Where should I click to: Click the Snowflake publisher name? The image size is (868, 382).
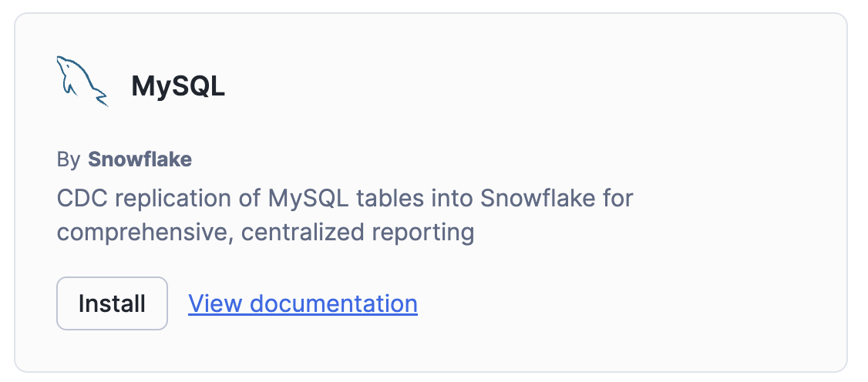tap(140, 159)
